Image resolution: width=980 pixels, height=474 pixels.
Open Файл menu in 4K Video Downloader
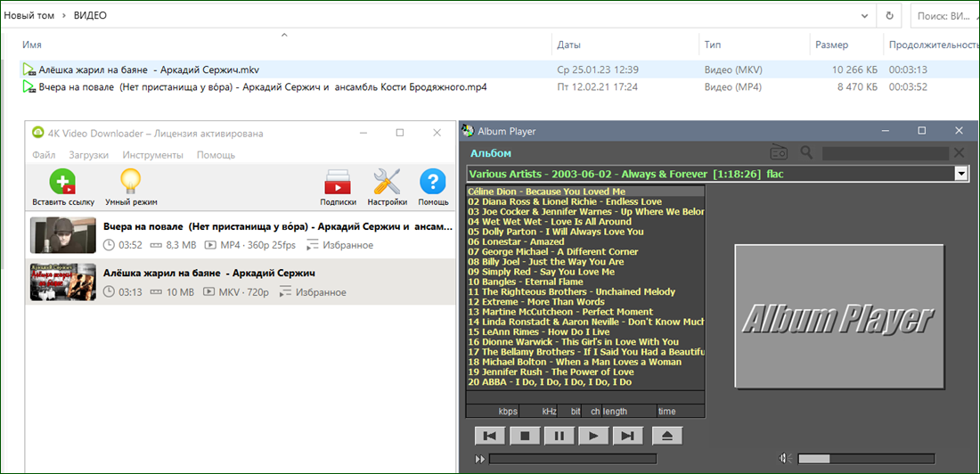click(44, 155)
